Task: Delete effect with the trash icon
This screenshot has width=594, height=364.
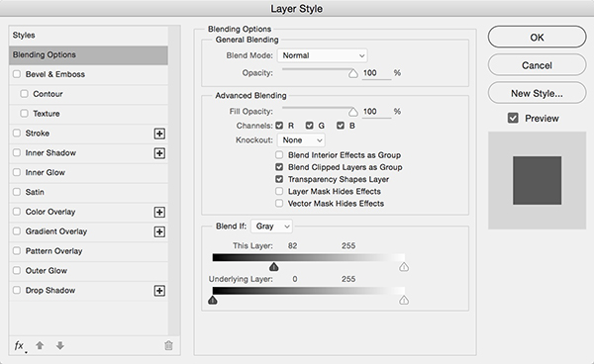Action: (x=168, y=345)
